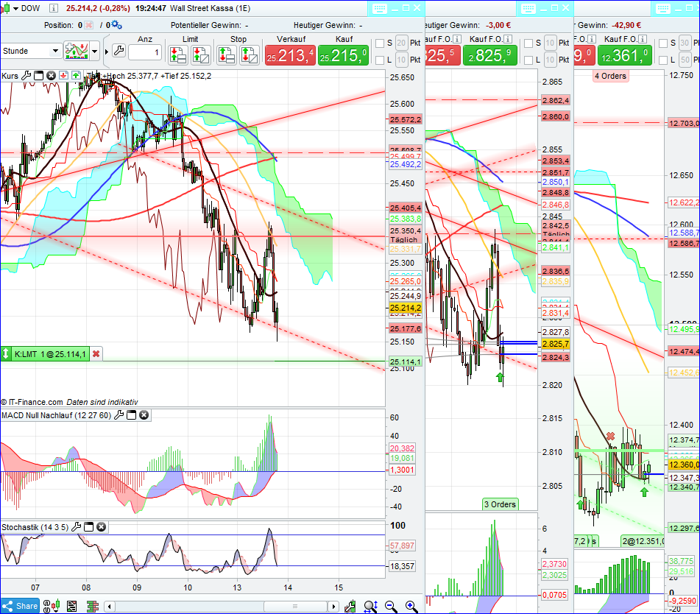Click the zoom-in magnifier in bottom toolbar
The height and width of the screenshot is (614, 700).
click(410, 606)
